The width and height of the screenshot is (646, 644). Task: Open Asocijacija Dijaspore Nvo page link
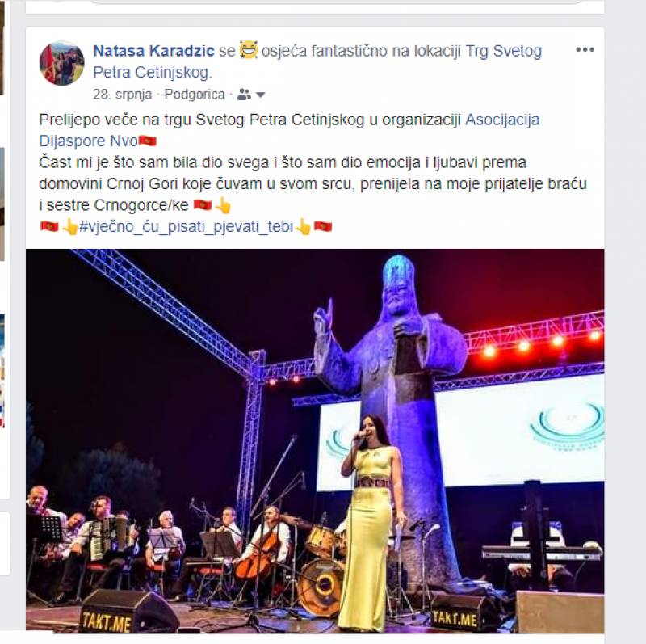tap(289, 130)
